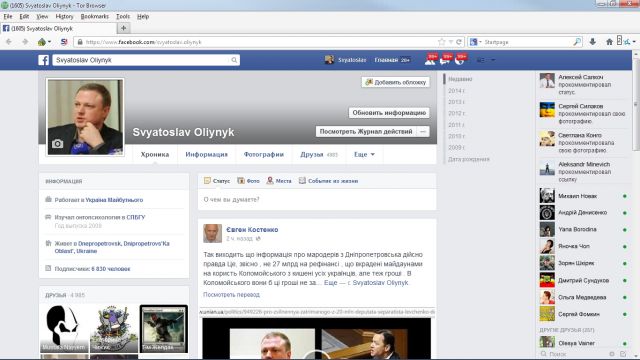
Task: Switch to the Фотографии tab
Action: click(264, 155)
